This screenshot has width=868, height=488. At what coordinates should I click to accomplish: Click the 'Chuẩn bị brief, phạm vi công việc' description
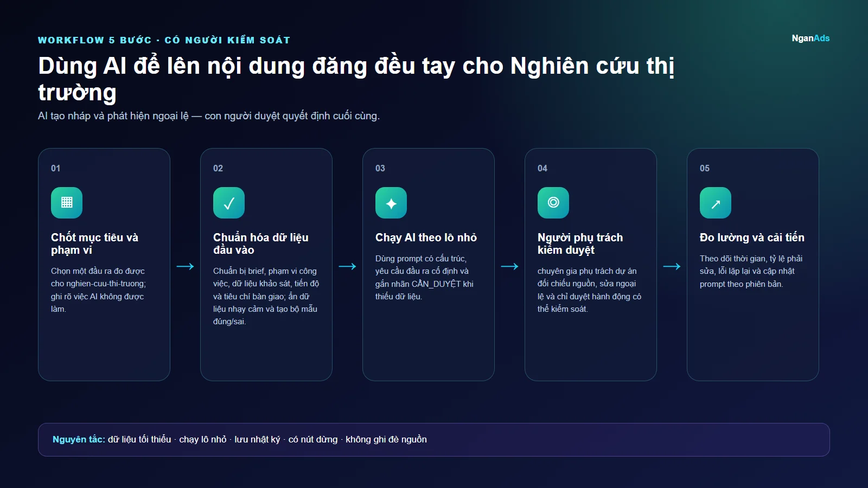(266, 296)
